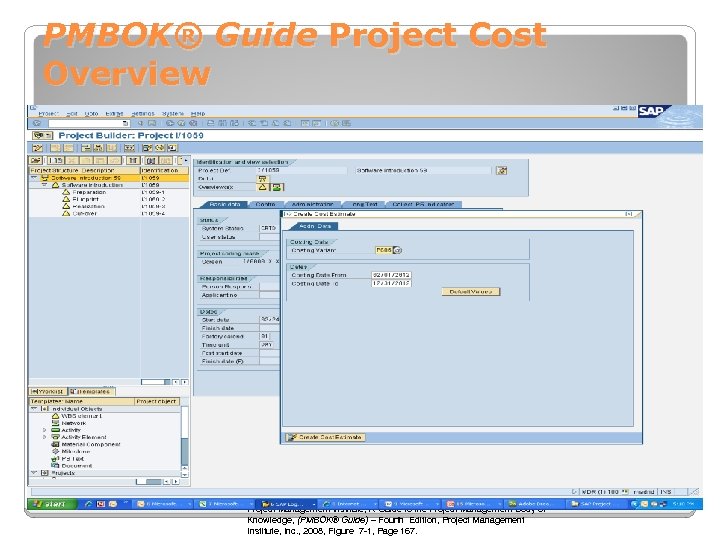Screen dimensions: 720x540
Task: Expand the Activity Element template node
Action: [x=45, y=437]
